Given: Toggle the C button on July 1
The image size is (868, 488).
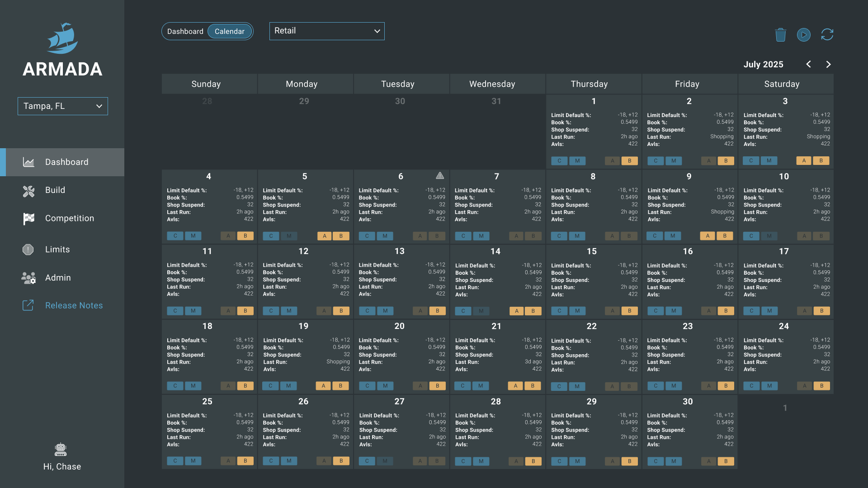Looking at the screenshot, I should pos(559,161).
